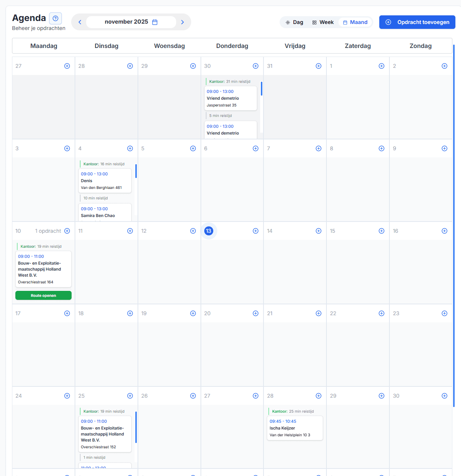461x476 pixels.
Task: Open the Ischa Keijzer appointment card
Action: pyautogui.click(x=295, y=428)
